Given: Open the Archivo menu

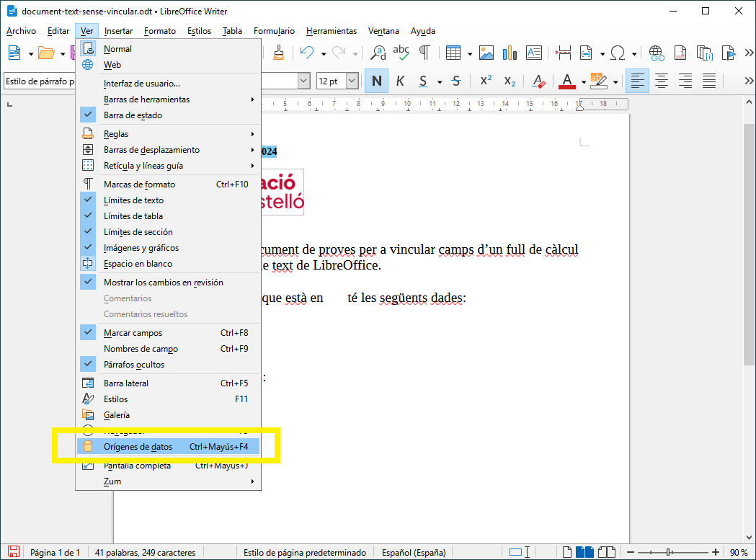Looking at the screenshot, I should [x=21, y=31].
